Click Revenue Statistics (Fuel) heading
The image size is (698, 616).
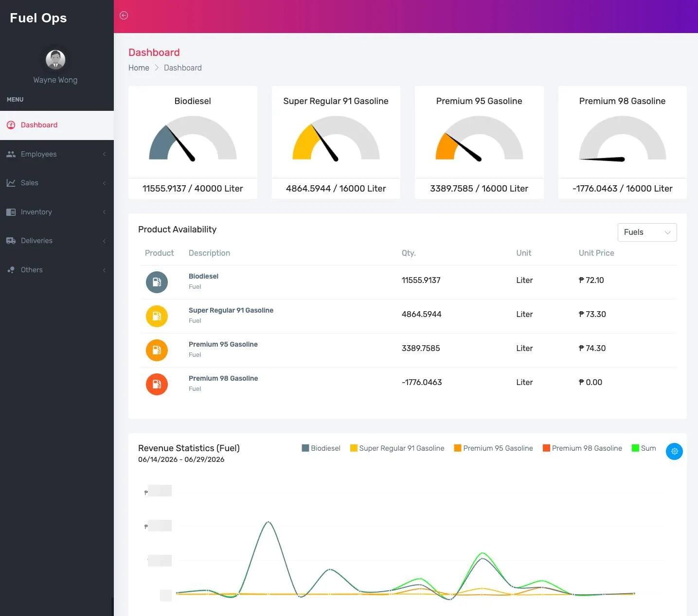pyautogui.click(x=189, y=448)
